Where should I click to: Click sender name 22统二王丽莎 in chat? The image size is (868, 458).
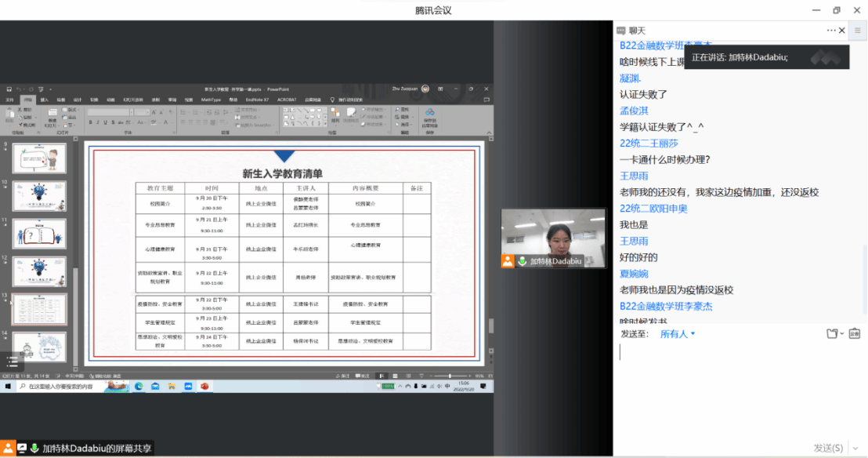[649, 144]
